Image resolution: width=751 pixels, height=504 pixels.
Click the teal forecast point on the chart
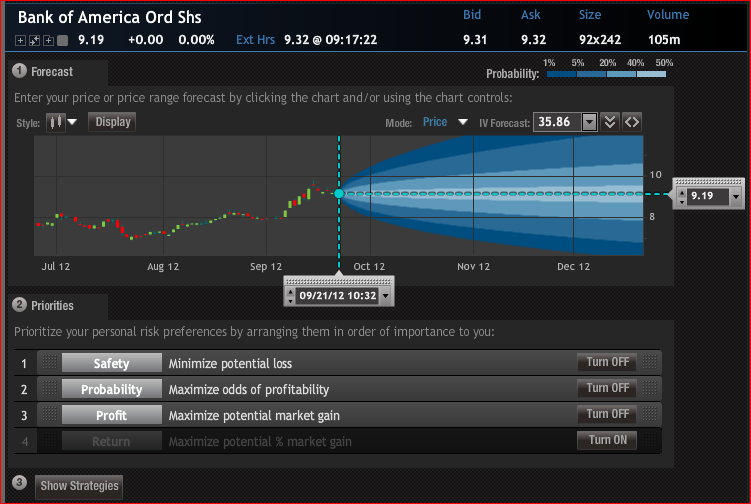pos(339,194)
